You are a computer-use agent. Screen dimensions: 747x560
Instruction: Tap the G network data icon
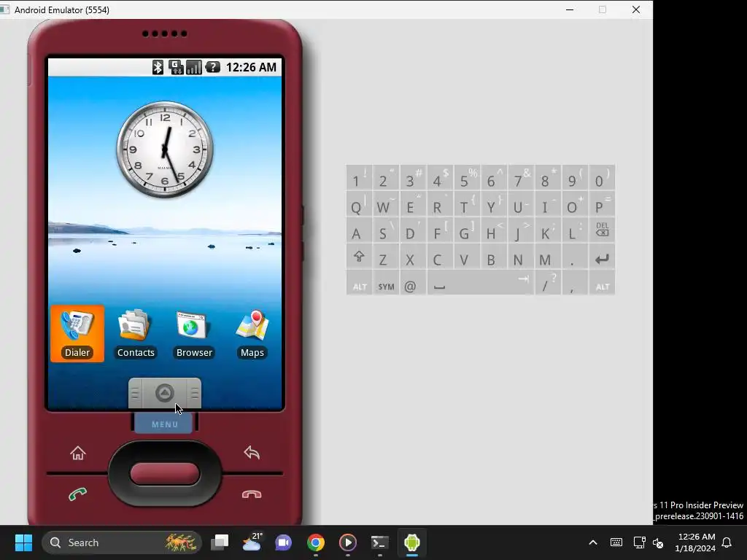[x=176, y=67]
